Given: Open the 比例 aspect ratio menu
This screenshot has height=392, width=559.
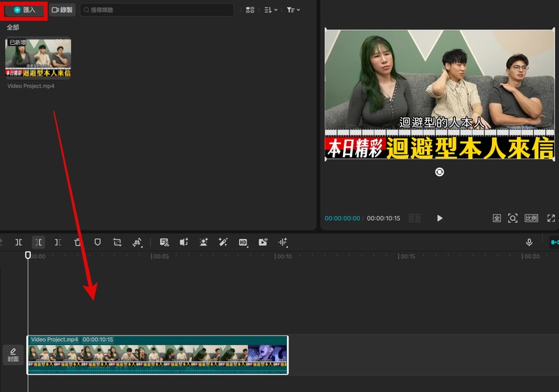Looking at the screenshot, I should point(531,218).
